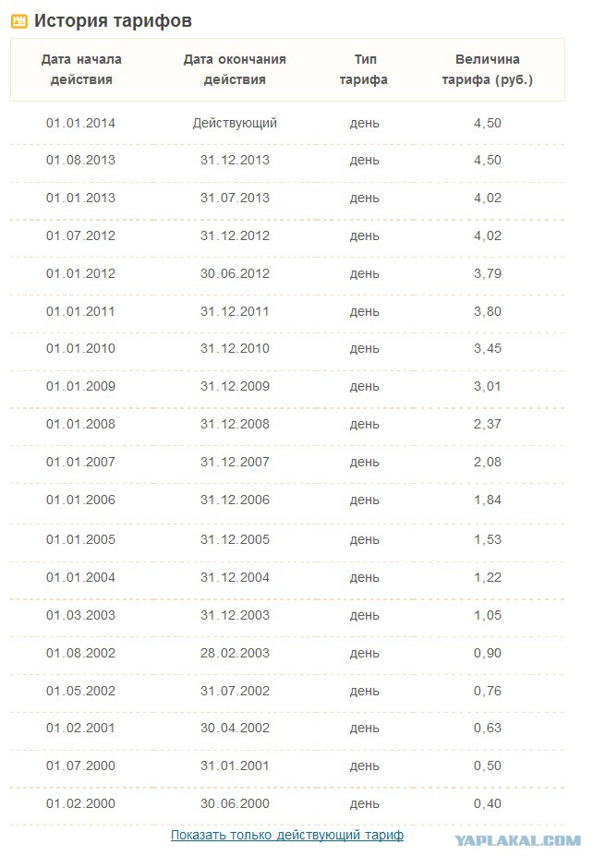The height and width of the screenshot is (868, 605).
Task: Click the "Дата начала действия" column header
Action: coord(81,69)
